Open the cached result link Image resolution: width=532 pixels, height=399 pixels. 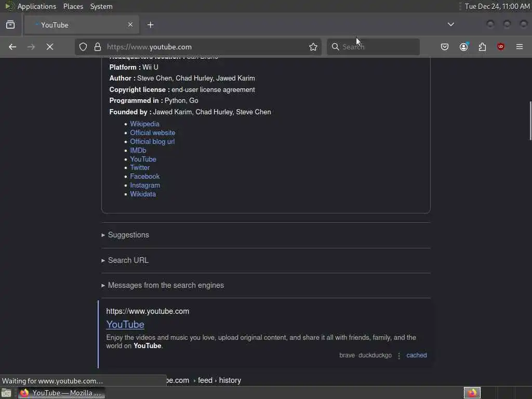pyautogui.click(x=416, y=355)
